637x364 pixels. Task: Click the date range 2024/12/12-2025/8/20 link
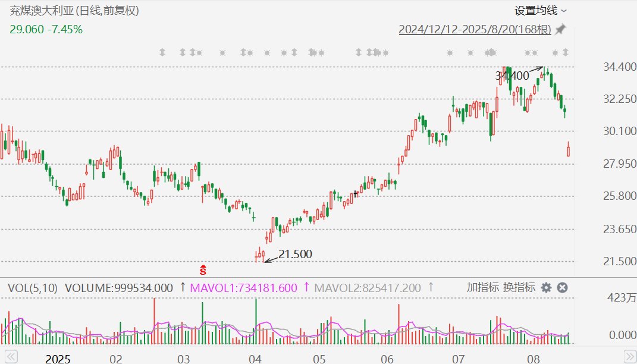474,29
